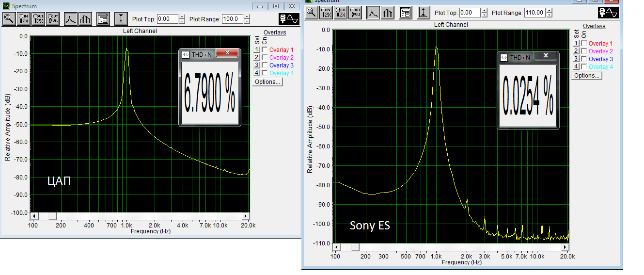Open overlay Options in left Spectrum window

[267, 82]
